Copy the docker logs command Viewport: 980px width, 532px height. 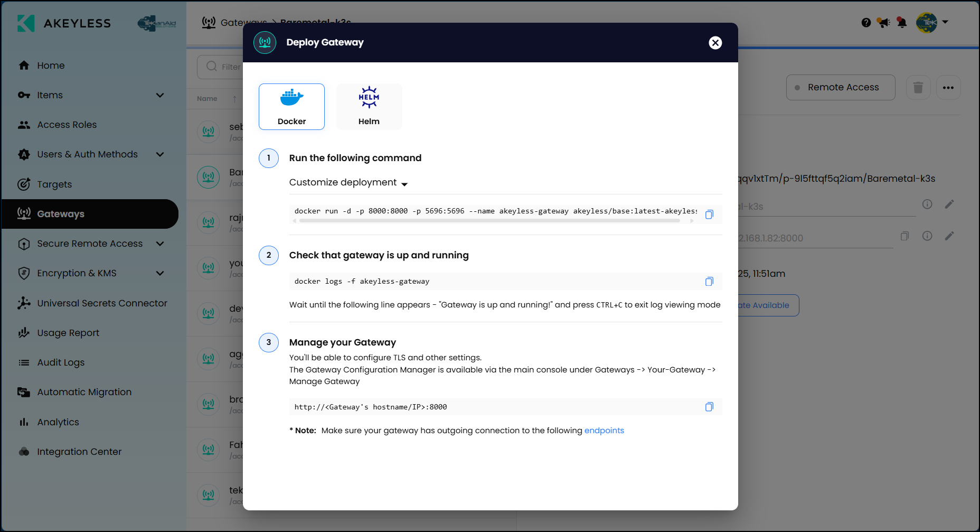(709, 282)
